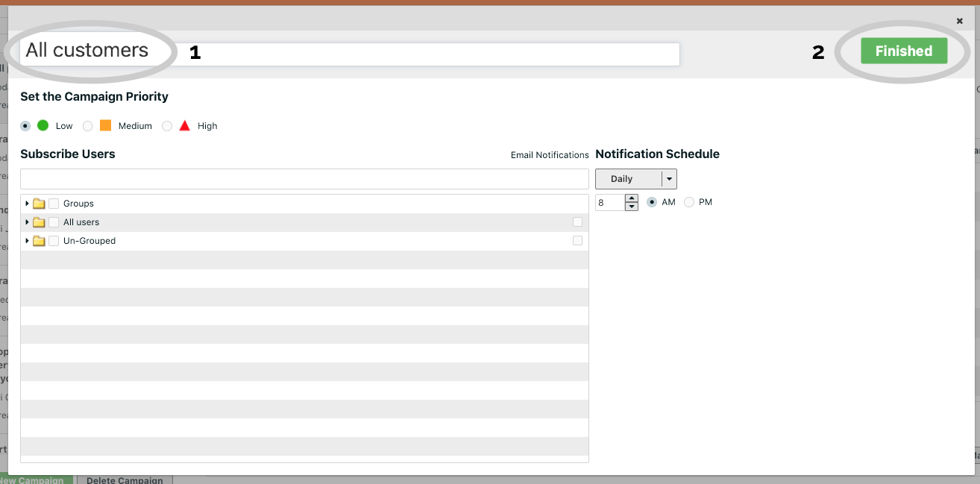The image size is (980, 484).
Task: Select the AM radio button
Action: coord(652,202)
